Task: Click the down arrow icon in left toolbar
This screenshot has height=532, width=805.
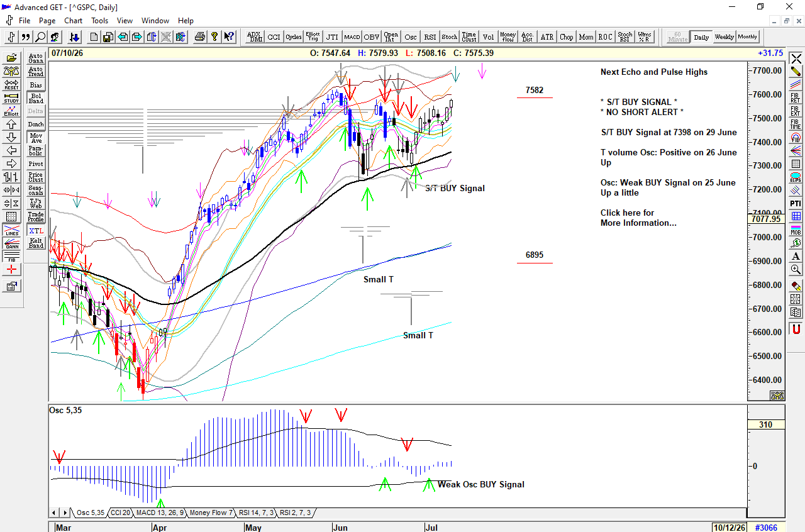Action: (x=11, y=138)
